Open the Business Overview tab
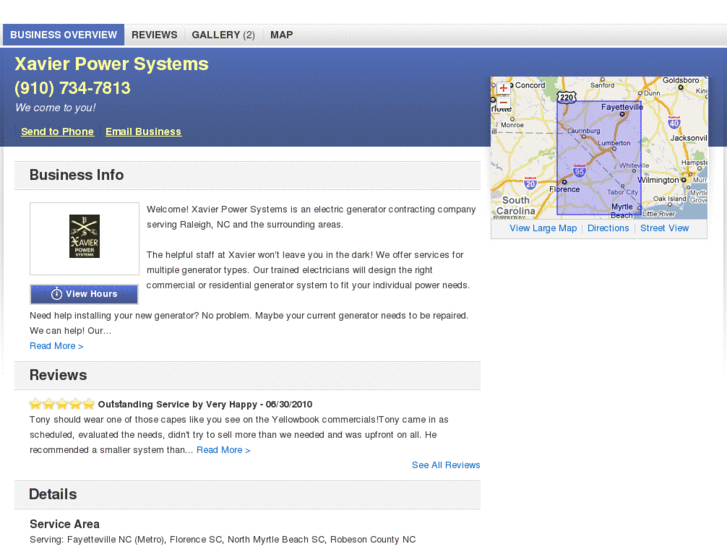Image resolution: width=727 pixels, height=545 pixels. coord(64,35)
